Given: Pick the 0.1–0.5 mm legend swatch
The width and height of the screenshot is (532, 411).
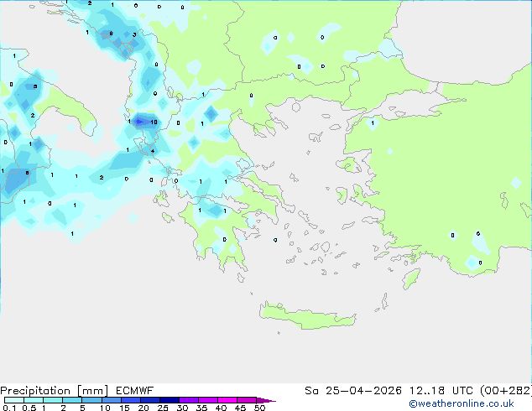Looking at the screenshot, I should click(x=14, y=400).
